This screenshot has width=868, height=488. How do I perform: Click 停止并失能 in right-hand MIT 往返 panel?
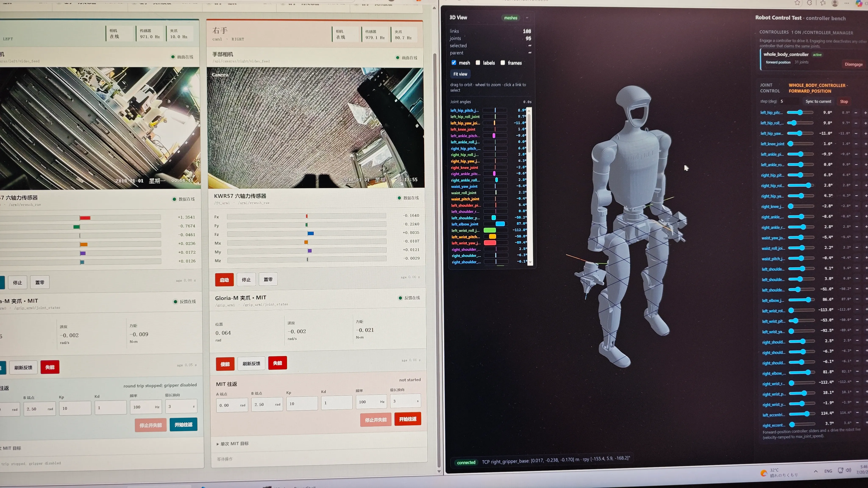pos(376,420)
